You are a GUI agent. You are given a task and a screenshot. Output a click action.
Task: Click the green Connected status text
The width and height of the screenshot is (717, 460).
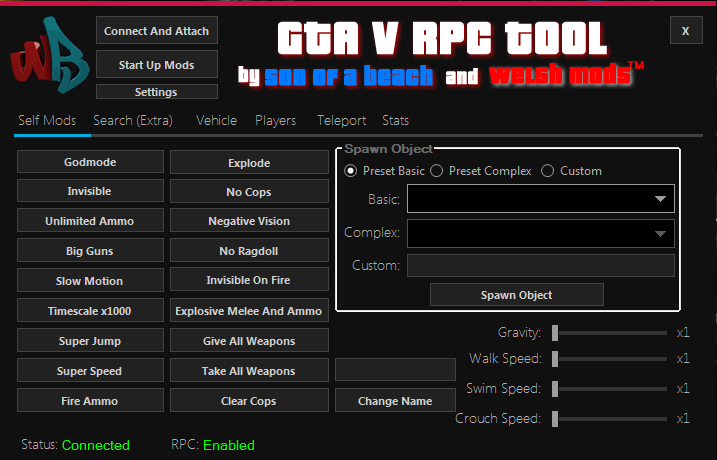(x=96, y=445)
